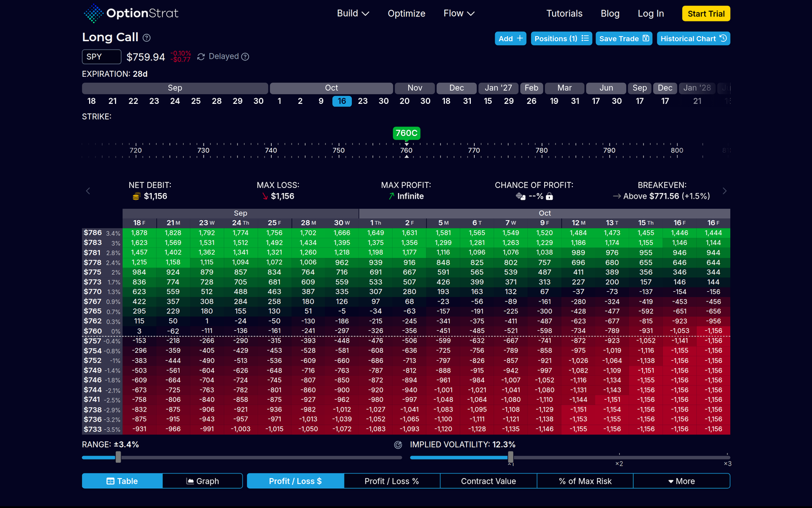Image resolution: width=812 pixels, height=508 pixels.
Task: Open the Positions (1) list
Action: pyautogui.click(x=562, y=38)
